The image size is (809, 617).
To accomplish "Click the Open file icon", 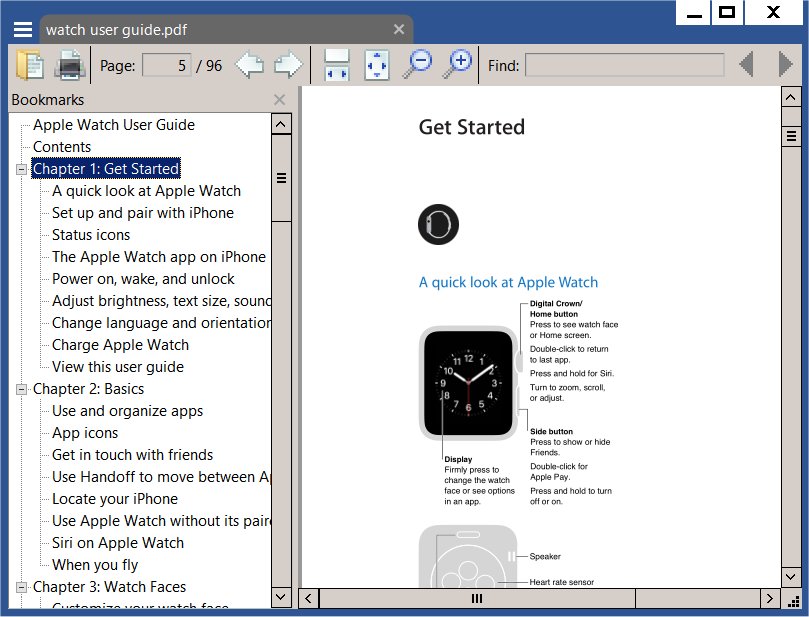I will (29, 65).
